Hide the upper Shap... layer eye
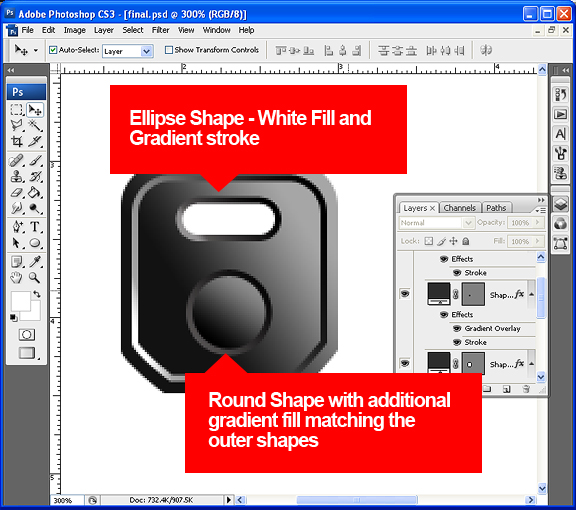The width and height of the screenshot is (576, 510). click(405, 294)
